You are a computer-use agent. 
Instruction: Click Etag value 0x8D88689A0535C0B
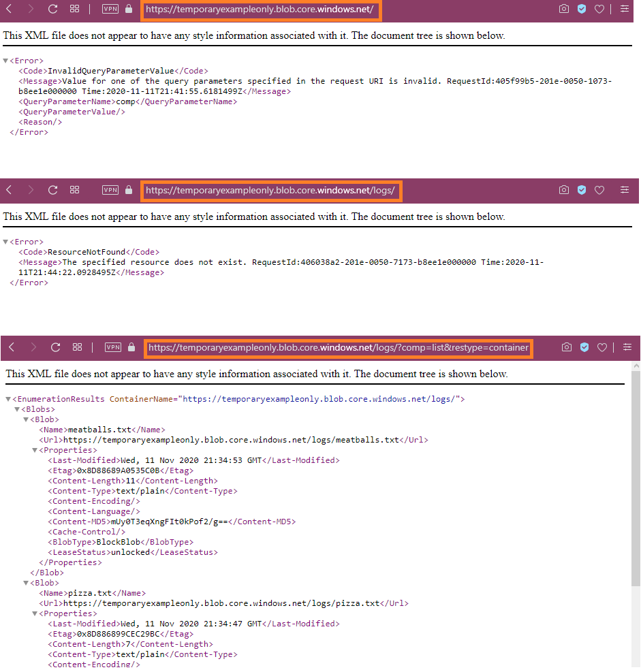119,470
